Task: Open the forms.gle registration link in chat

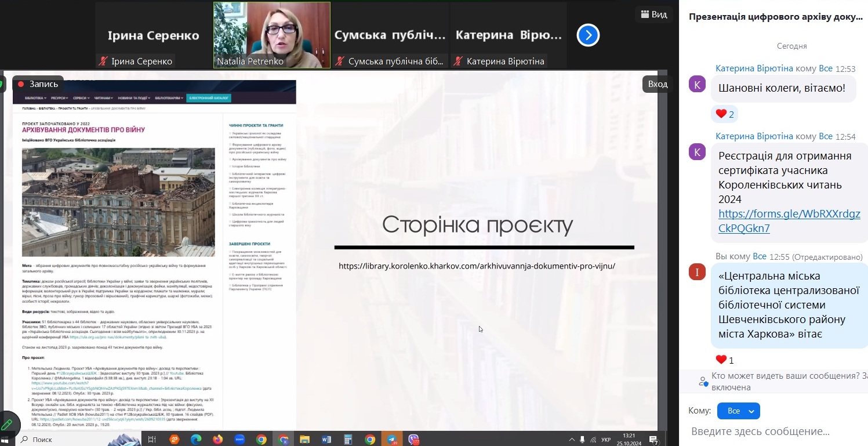Action: 789,221
